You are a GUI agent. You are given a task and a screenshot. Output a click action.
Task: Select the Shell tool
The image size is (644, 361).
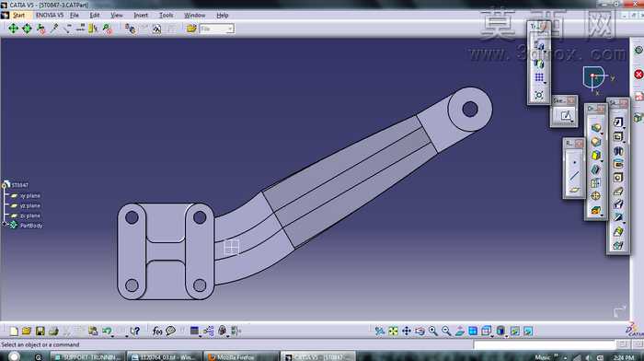click(x=596, y=169)
